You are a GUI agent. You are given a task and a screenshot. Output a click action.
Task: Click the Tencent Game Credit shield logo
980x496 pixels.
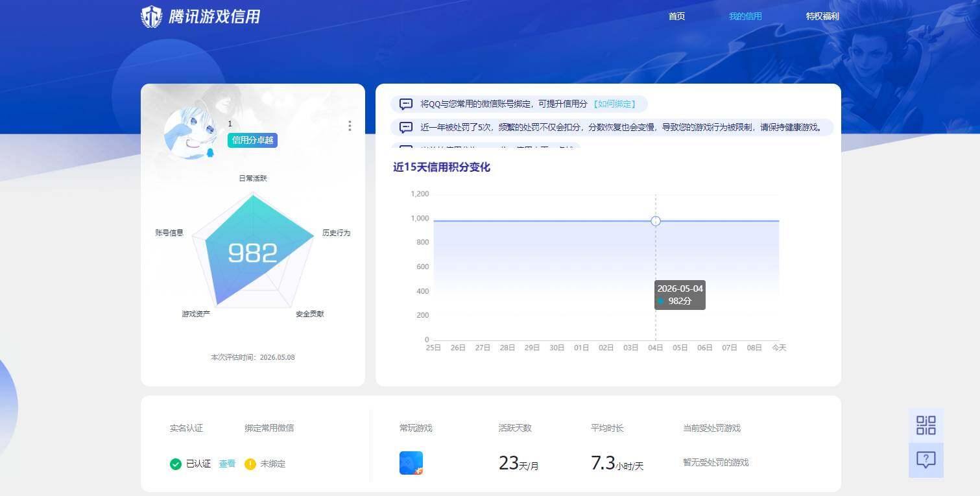(151, 16)
